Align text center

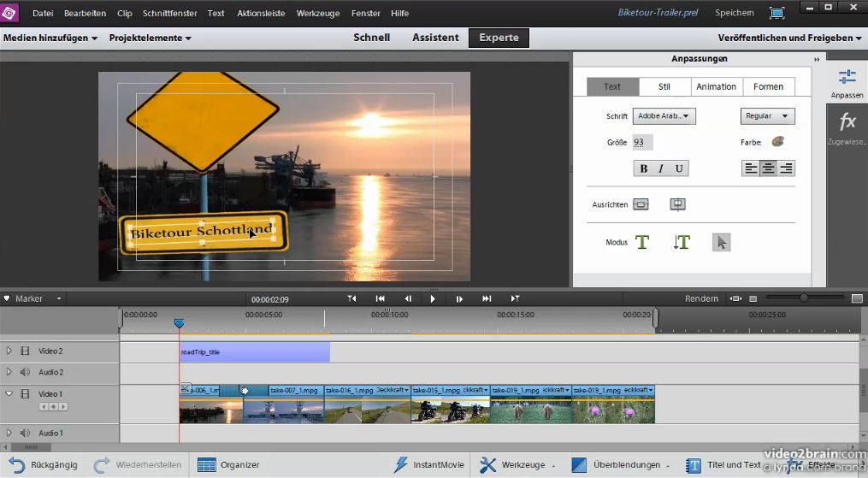768,168
